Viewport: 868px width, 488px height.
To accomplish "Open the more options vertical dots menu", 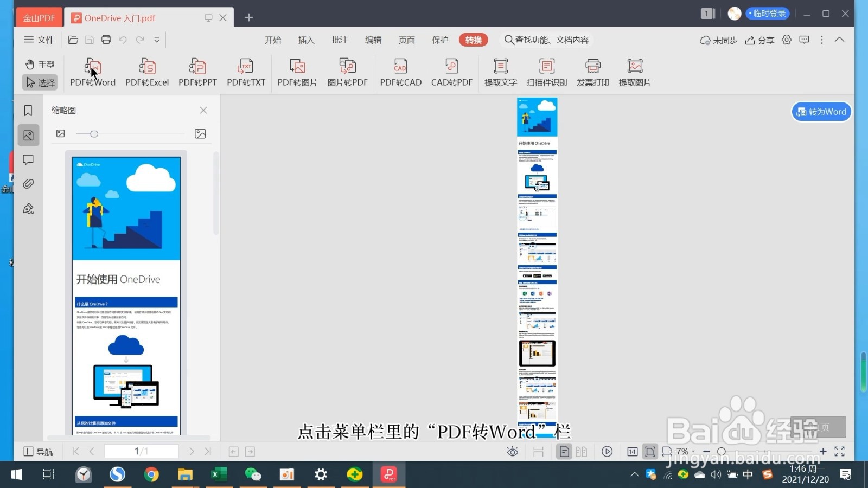I will (822, 40).
